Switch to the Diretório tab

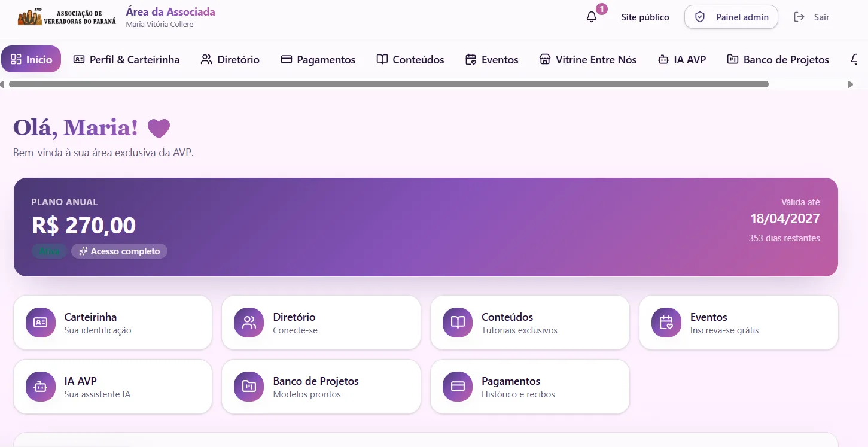tap(230, 59)
